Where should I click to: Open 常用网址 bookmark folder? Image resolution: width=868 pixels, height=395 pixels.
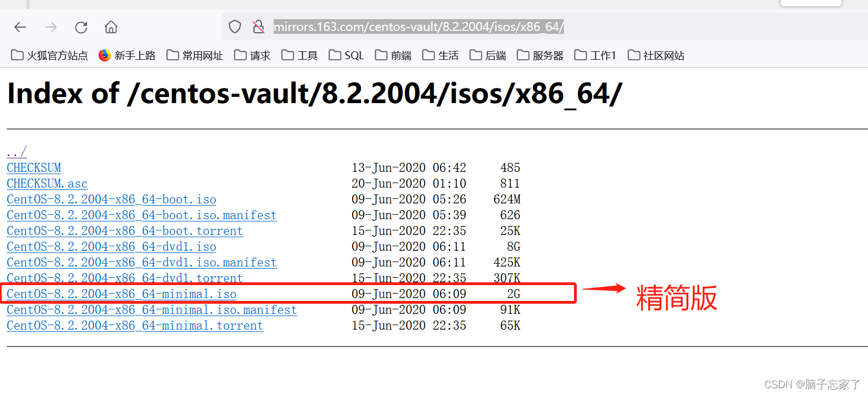click(195, 55)
